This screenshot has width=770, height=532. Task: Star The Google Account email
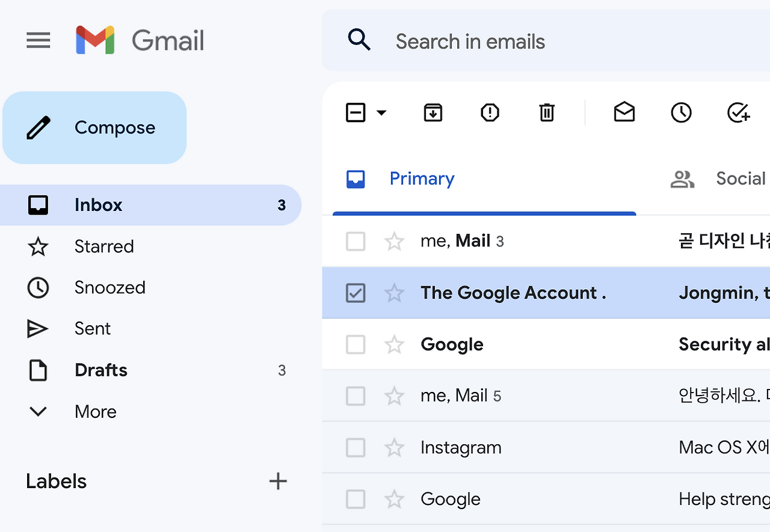click(394, 293)
